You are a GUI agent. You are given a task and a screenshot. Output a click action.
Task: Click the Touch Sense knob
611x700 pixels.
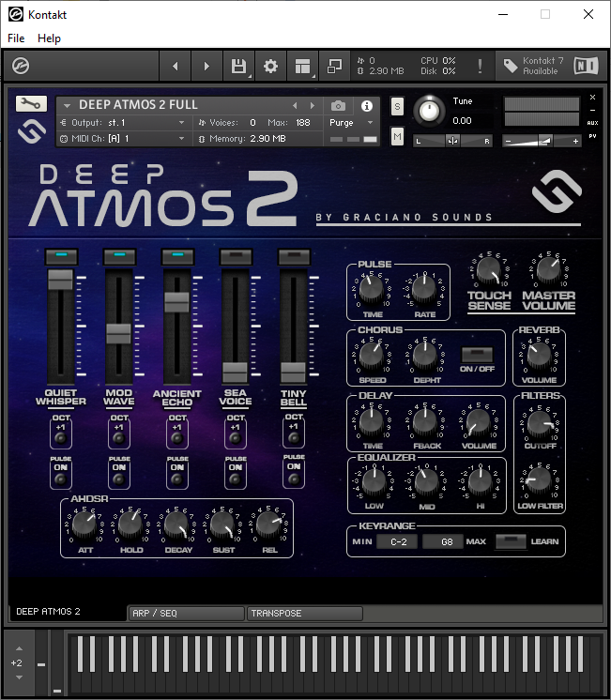(489, 270)
